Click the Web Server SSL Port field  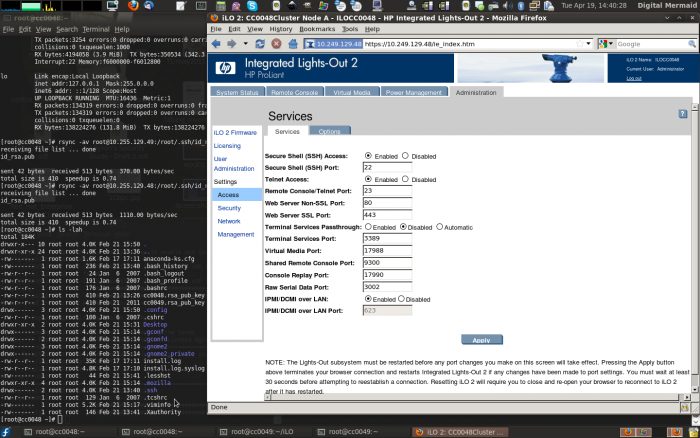(x=387, y=215)
